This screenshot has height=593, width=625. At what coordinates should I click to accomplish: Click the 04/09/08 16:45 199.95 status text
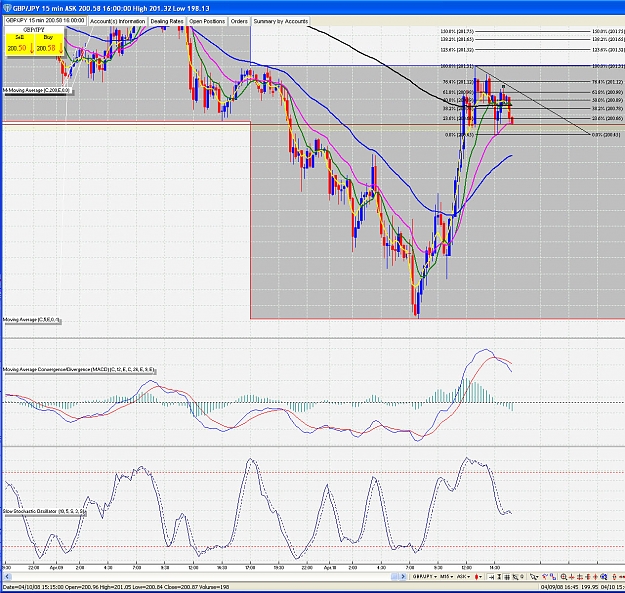tap(569, 587)
